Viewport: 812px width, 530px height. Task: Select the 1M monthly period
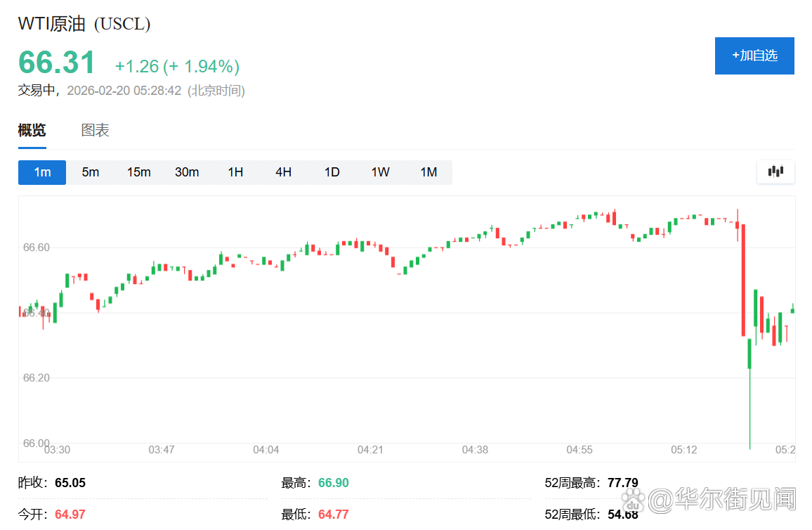[x=428, y=172]
